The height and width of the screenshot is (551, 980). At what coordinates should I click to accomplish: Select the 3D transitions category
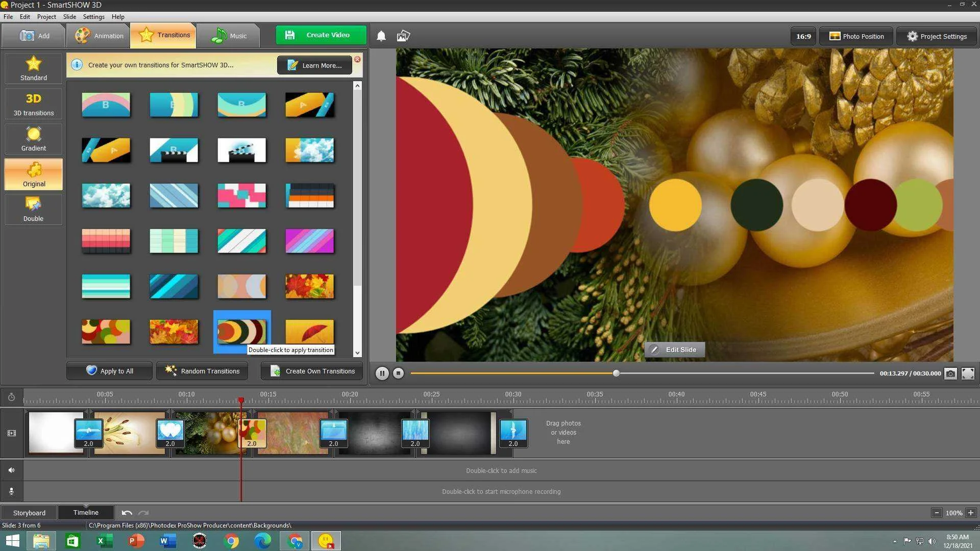point(34,104)
